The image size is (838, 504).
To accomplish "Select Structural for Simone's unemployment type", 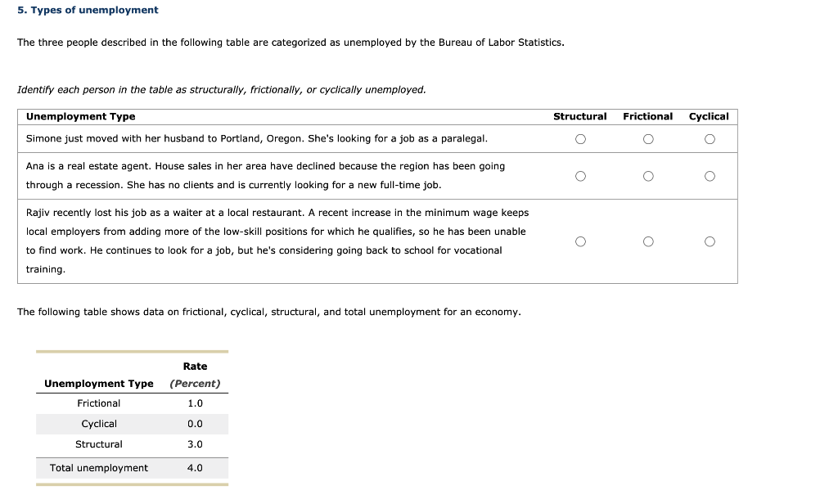I will pyautogui.click(x=580, y=139).
